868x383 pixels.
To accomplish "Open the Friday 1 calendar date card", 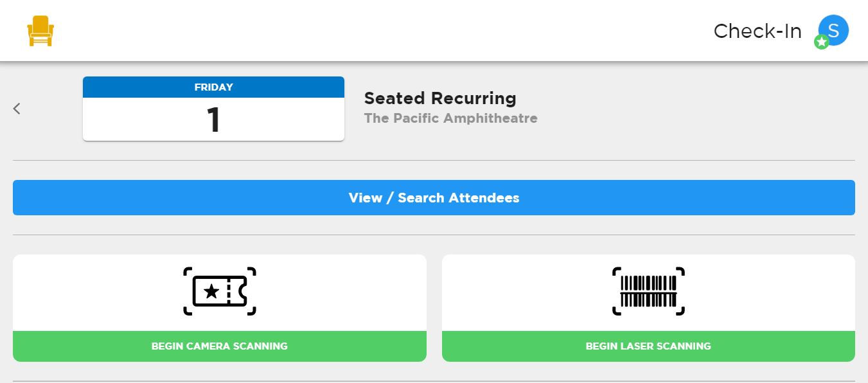I will pyautogui.click(x=213, y=109).
